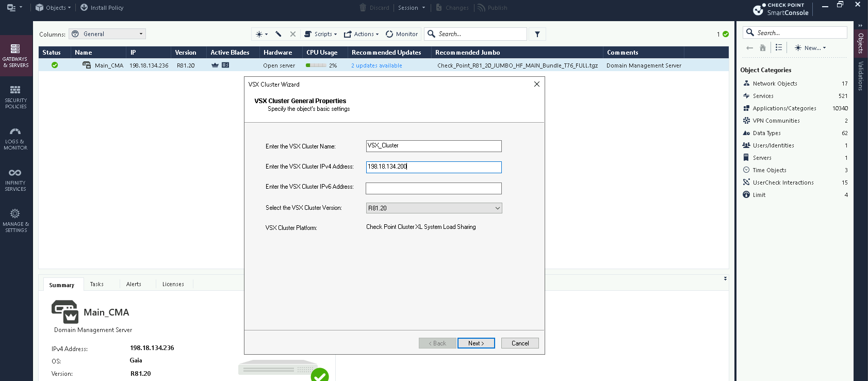Click the edit pencil icon in toolbar

[x=279, y=34]
